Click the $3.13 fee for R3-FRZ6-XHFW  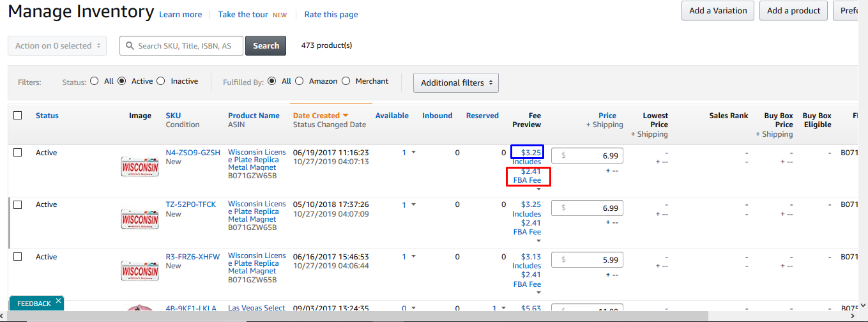coord(531,257)
